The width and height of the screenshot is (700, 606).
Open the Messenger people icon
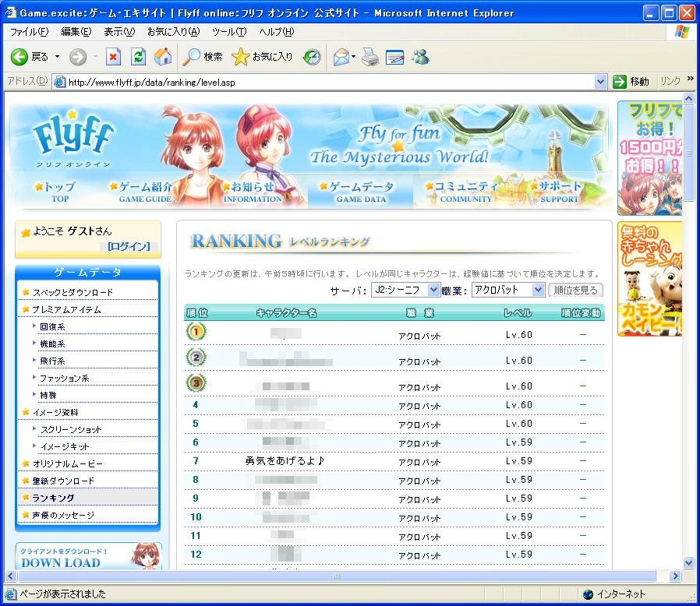click(420, 57)
